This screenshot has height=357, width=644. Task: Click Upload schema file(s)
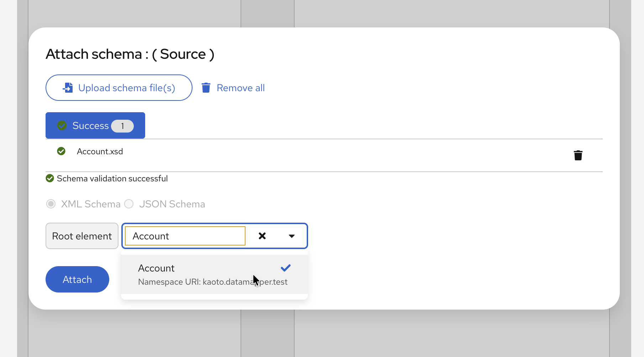click(119, 88)
